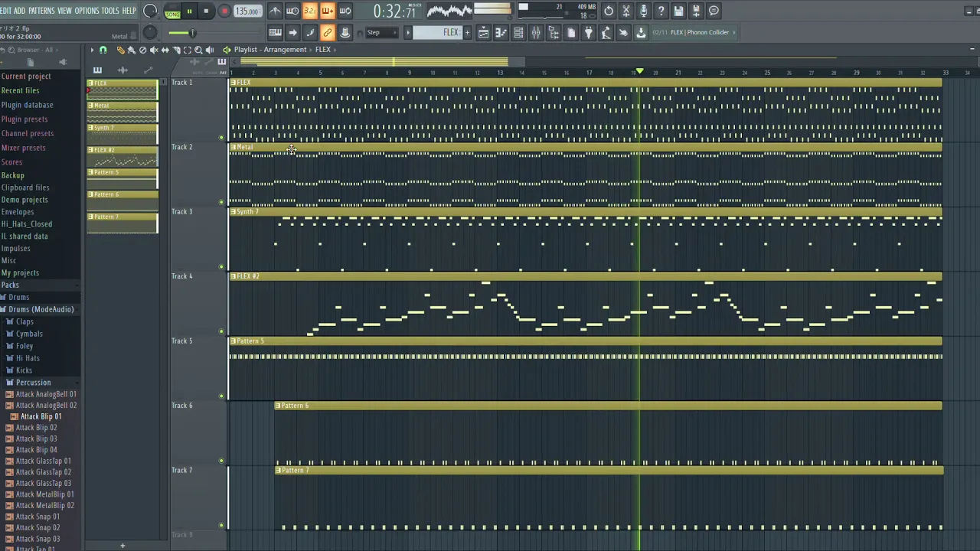This screenshot has height=551, width=980.
Task: Adjust the main pitch knob
Action: [x=150, y=32]
